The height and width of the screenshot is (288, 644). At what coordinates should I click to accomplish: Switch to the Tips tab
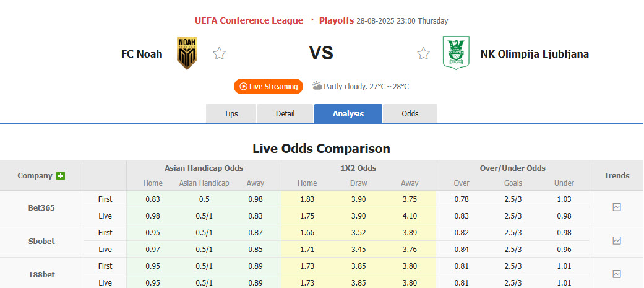point(231,114)
